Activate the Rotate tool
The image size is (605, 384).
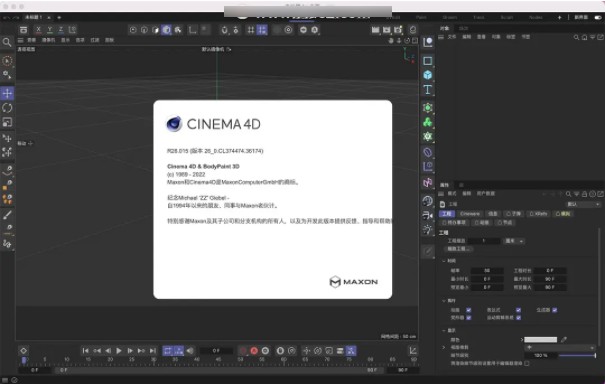[x=7, y=108]
